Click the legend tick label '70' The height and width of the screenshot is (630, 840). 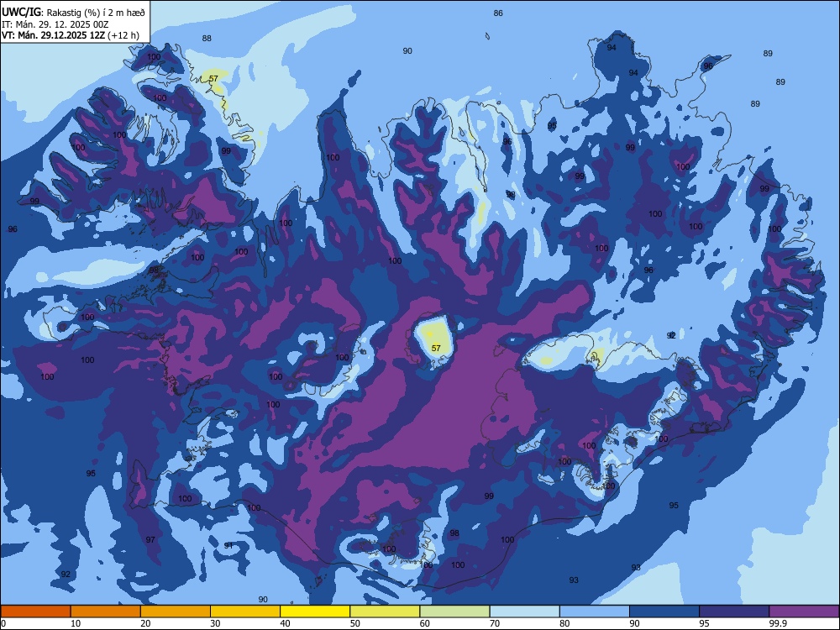tap(495, 623)
